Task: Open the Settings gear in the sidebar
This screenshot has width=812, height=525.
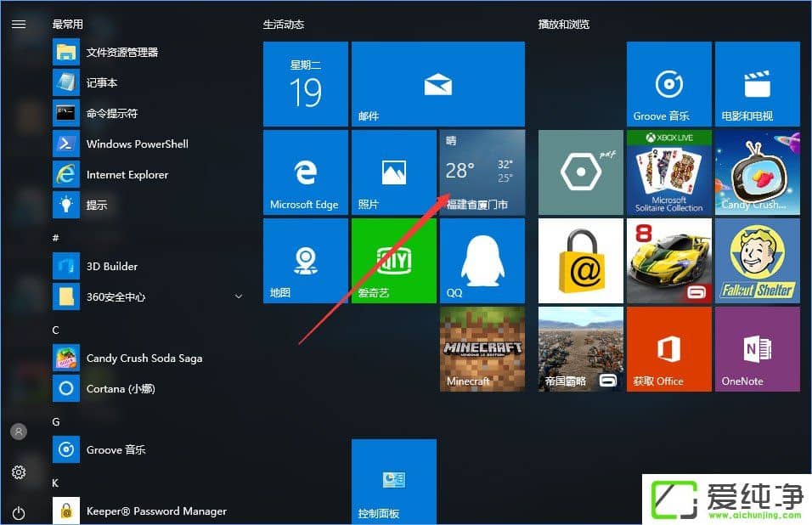Action: 19,473
